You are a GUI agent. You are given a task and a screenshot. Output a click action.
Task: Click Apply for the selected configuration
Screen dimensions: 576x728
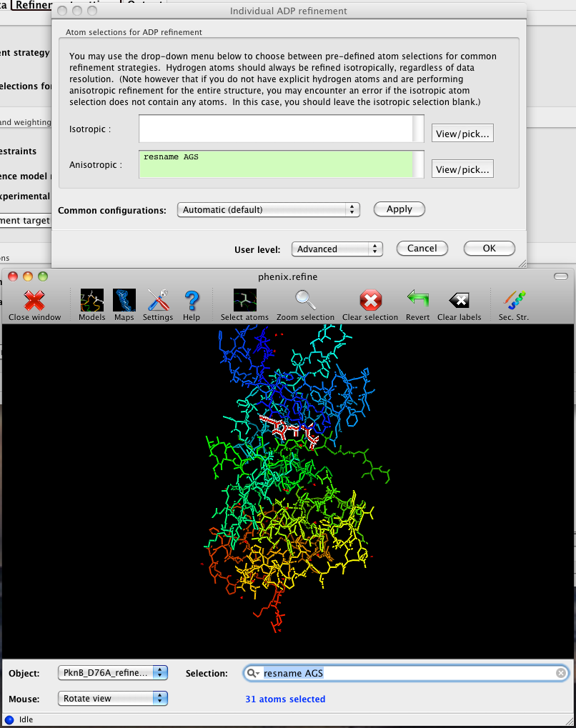(x=399, y=209)
